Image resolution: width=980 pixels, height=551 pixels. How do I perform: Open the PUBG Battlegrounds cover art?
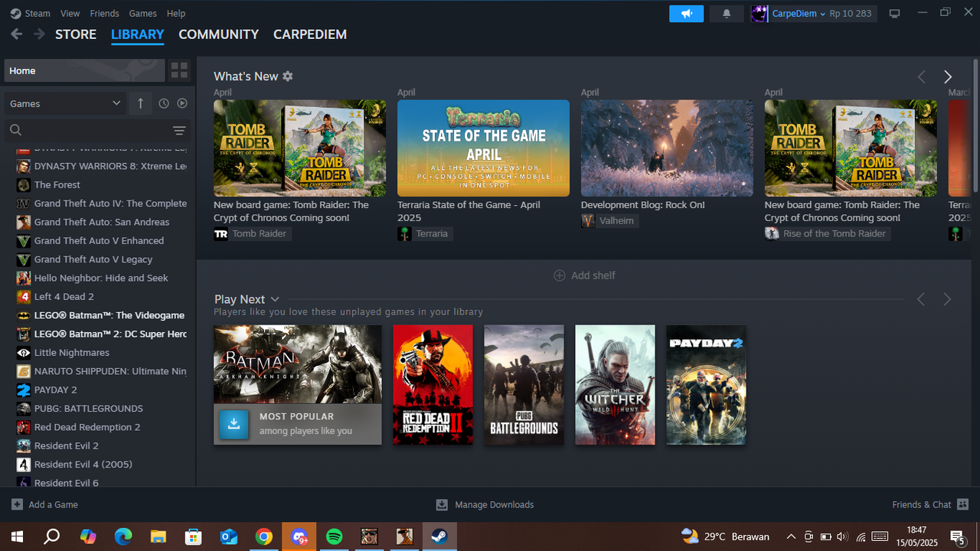[x=524, y=385]
